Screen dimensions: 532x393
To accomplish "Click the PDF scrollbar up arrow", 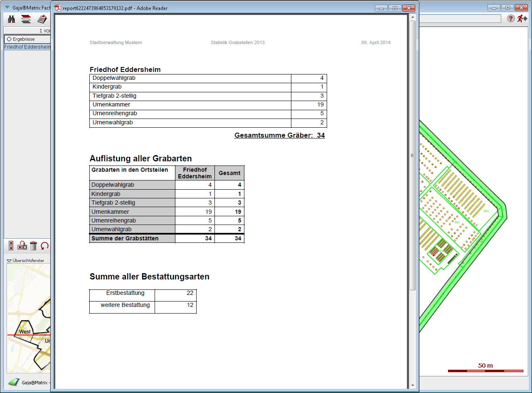I will pyautogui.click(x=412, y=17).
